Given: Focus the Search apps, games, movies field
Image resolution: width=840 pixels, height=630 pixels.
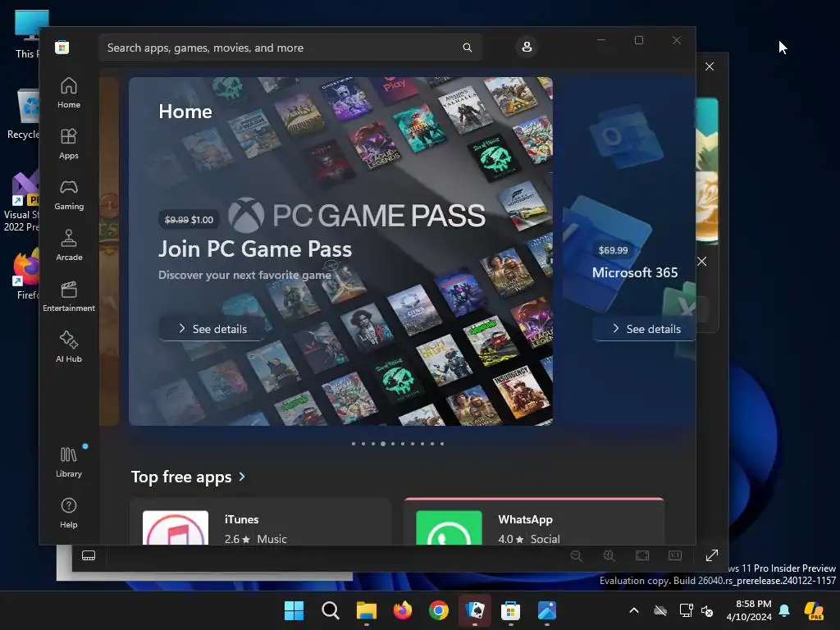Looking at the screenshot, I should point(290,48).
